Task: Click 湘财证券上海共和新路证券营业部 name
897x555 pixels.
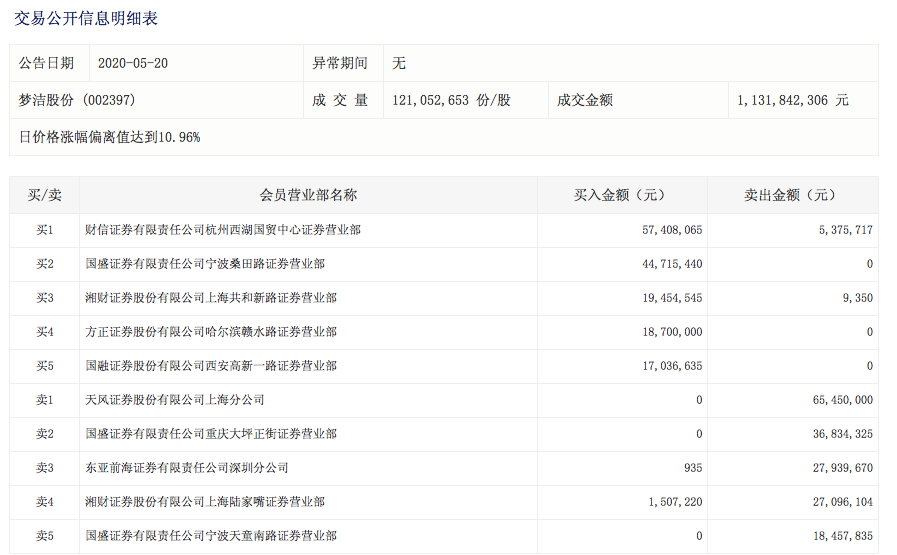Action: 211,298
